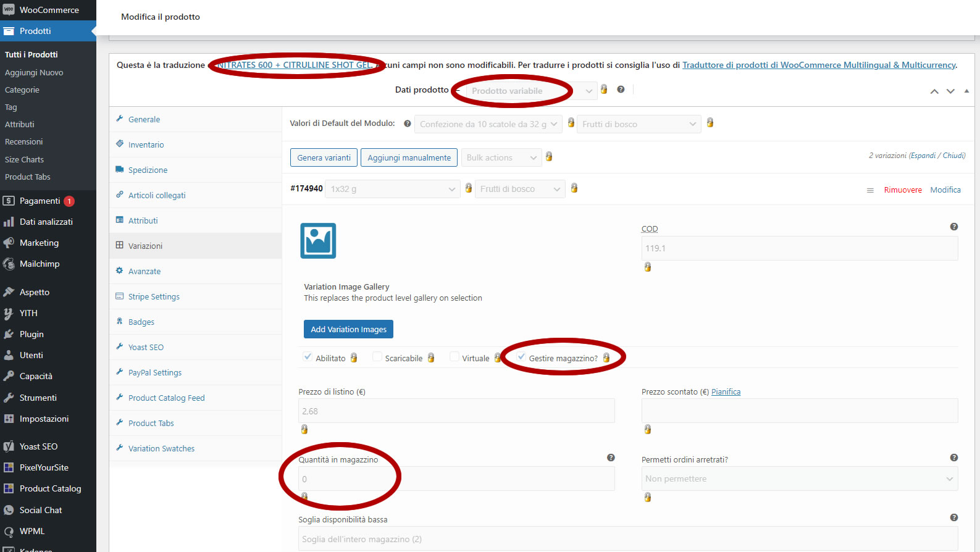Viewport: 980px width, 552px height.
Task: Click the COD input field showing 119.1
Action: point(800,248)
